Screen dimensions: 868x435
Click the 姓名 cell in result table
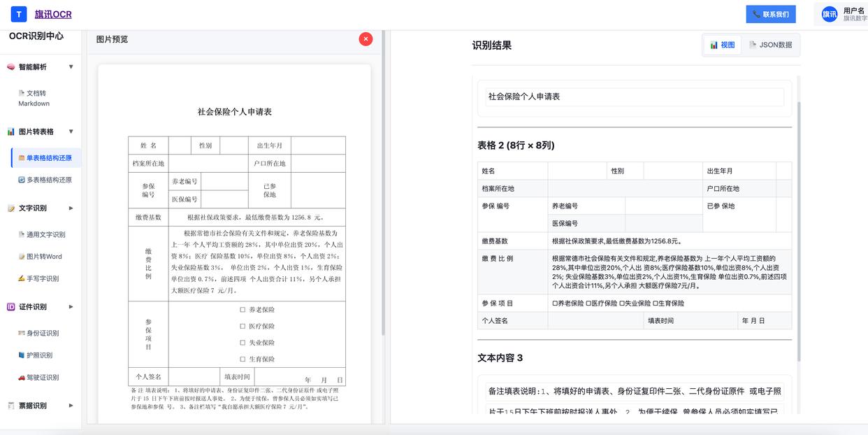[513, 171]
